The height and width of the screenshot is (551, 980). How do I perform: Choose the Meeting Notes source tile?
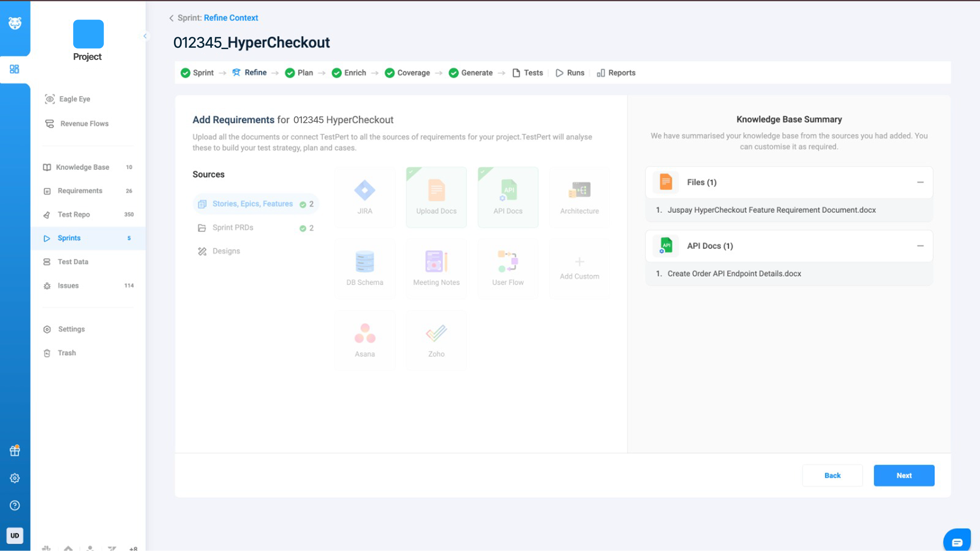pyautogui.click(x=436, y=269)
